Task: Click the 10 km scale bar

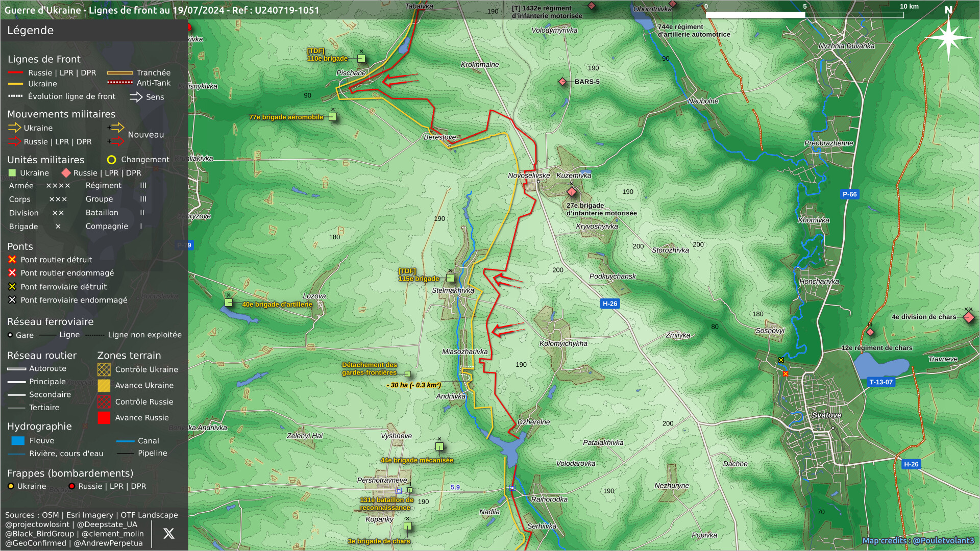Action: tap(804, 15)
